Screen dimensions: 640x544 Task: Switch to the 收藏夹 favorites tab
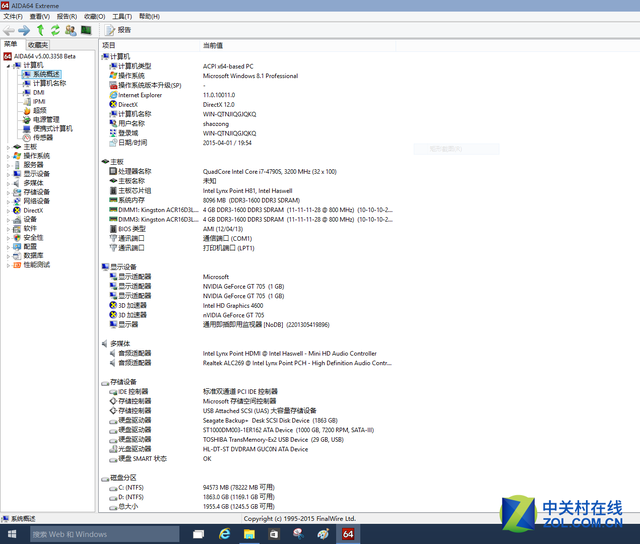(38, 45)
